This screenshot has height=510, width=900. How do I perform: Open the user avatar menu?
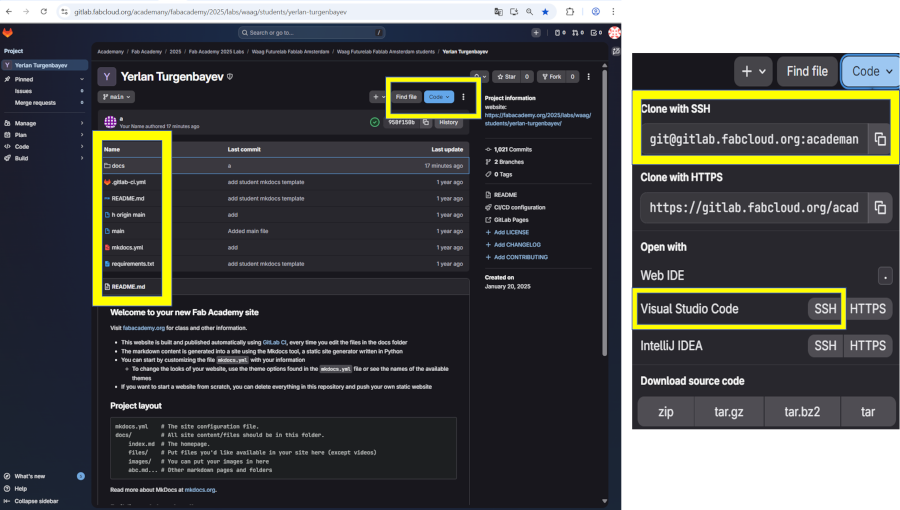614,33
